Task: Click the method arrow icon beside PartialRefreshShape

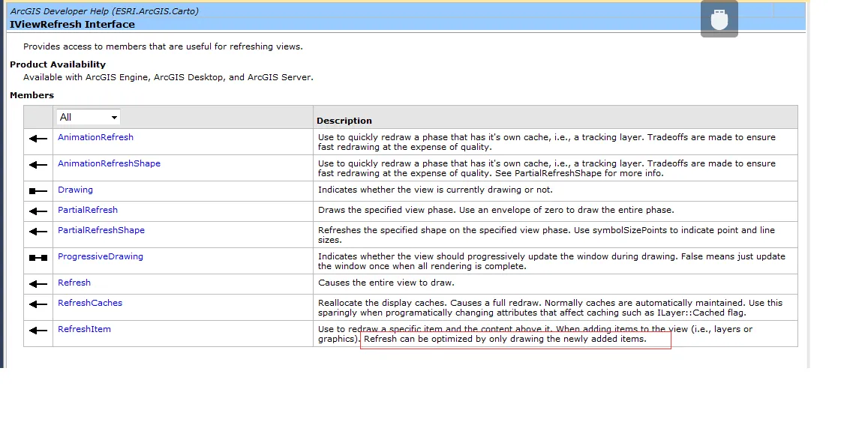Action: (38, 232)
